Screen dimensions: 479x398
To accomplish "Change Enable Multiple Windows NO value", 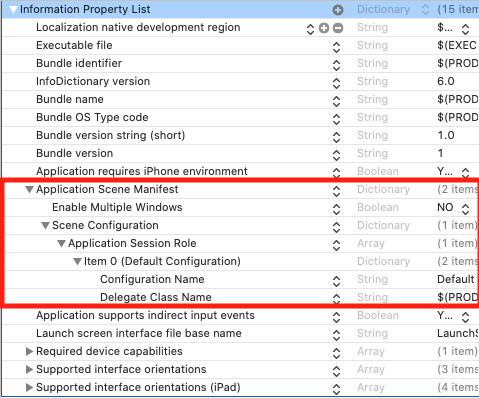I will (465, 209).
